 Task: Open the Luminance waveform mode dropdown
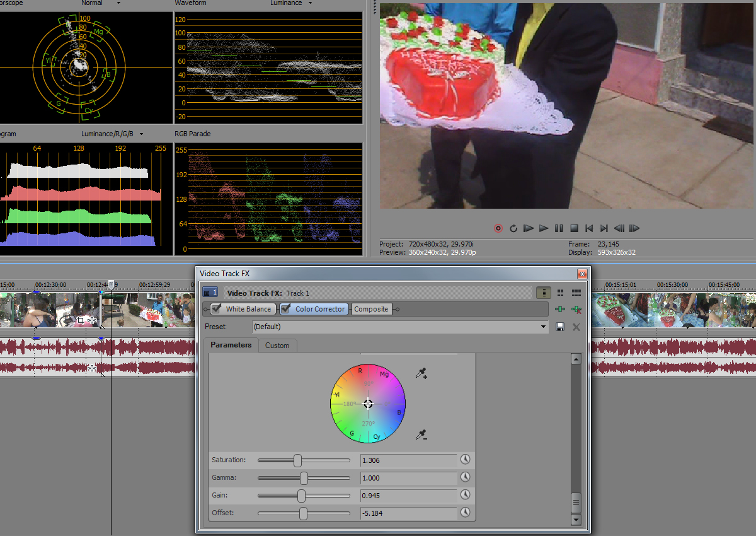pos(309,3)
